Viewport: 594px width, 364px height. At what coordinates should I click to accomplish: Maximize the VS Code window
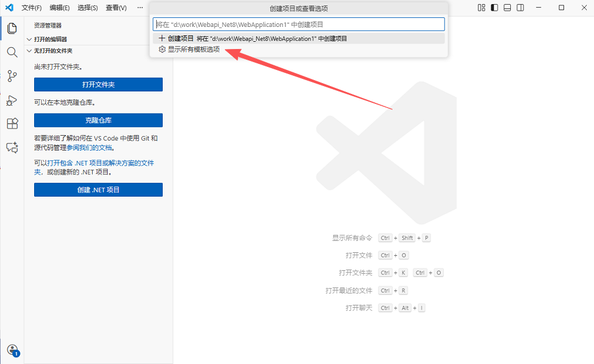(x=562, y=8)
